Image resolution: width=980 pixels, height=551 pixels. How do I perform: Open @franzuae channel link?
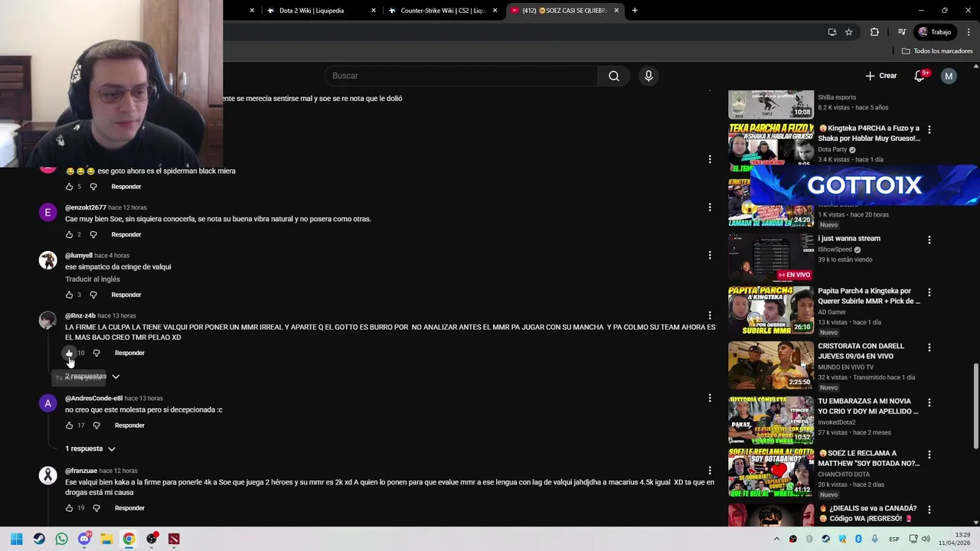click(x=81, y=471)
